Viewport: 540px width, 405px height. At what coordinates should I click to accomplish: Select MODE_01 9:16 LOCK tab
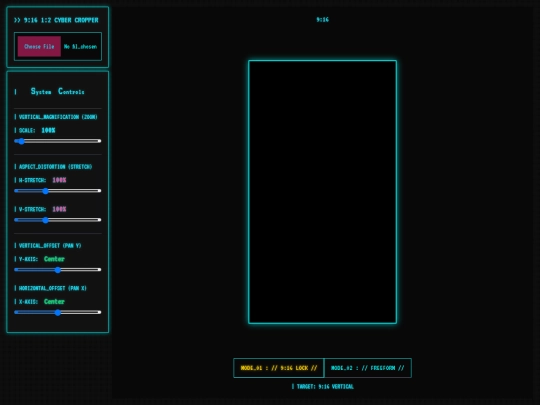click(x=279, y=368)
